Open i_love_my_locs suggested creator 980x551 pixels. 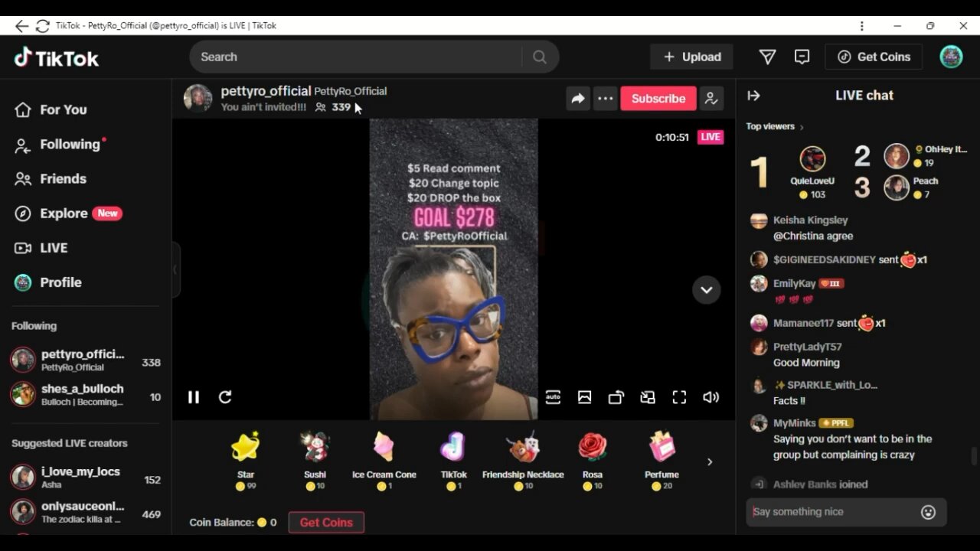[86, 478]
